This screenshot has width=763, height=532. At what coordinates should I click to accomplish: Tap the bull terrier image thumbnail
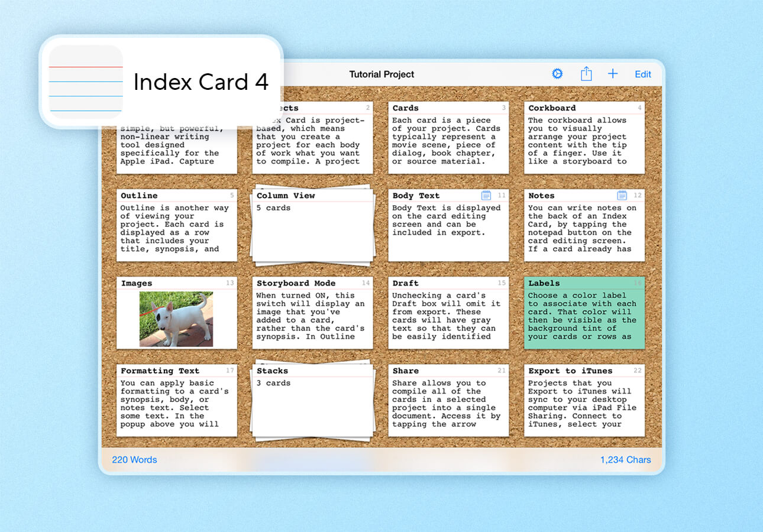tap(176, 319)
